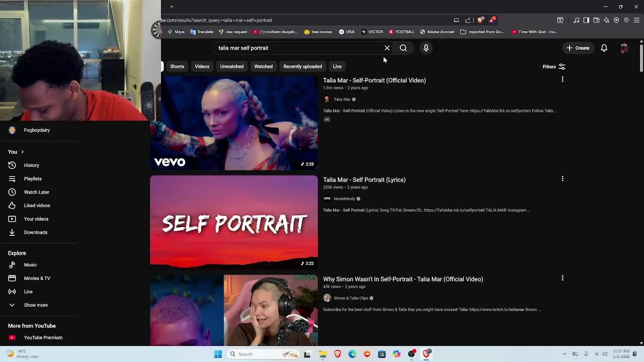Open more options for Why Simon Wasn't In result
644x362 pixels.
[562, 278]
